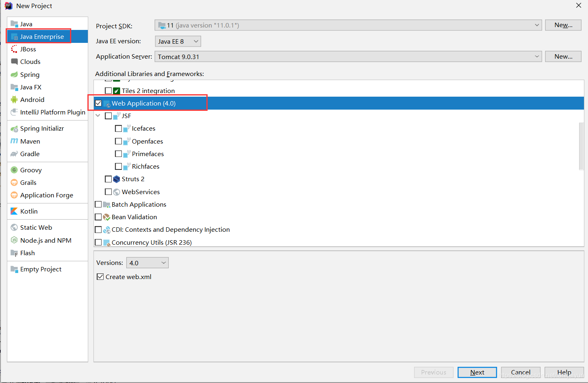Check the Primefaces checkbox
The image size is (588, 383).
click(119, 154)
